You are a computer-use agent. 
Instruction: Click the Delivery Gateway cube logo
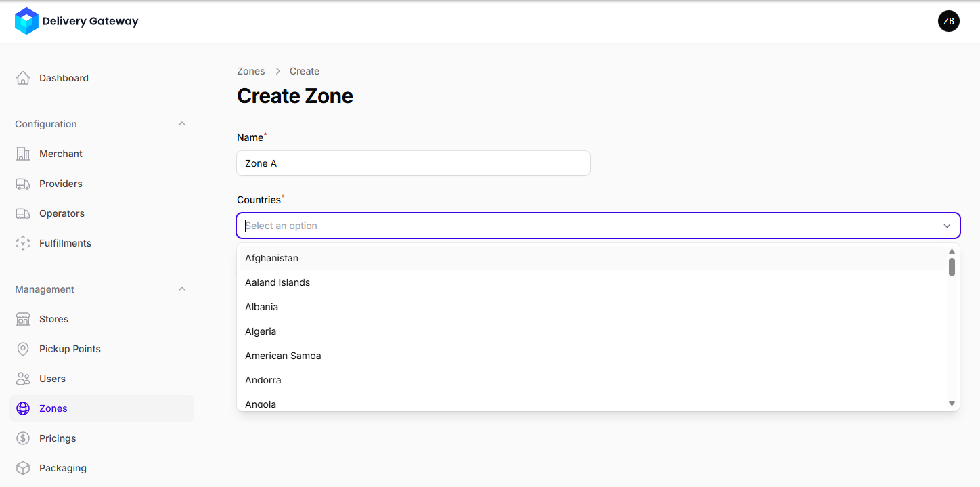click(26, 21)
